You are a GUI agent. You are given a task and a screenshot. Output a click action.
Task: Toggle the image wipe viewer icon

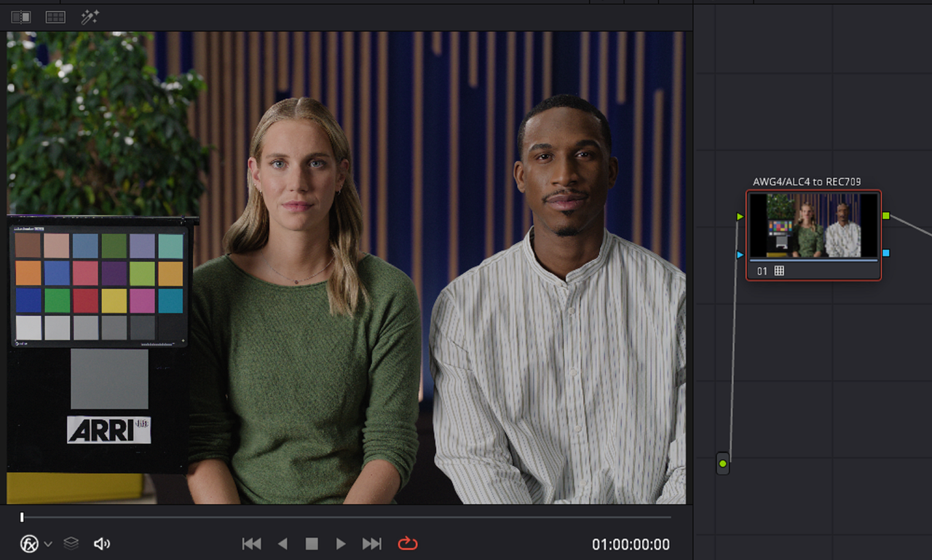tap(21, 17)
